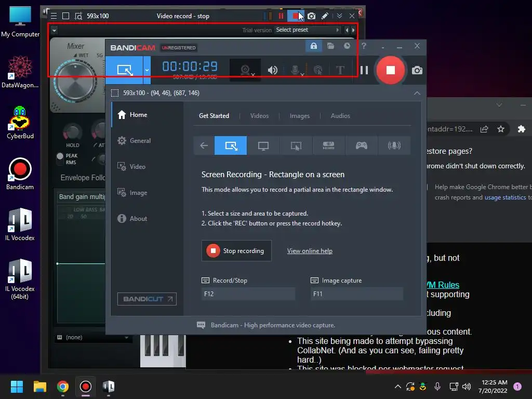Open the Bandicam output folder icon
Viewport: 532px width, 399px height.
coord(330,46)
